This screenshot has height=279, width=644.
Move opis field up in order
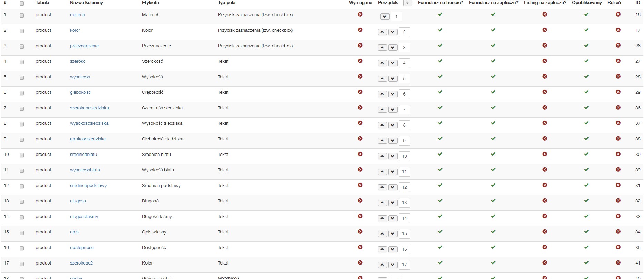pyautogui.click(x=382, y=234)
